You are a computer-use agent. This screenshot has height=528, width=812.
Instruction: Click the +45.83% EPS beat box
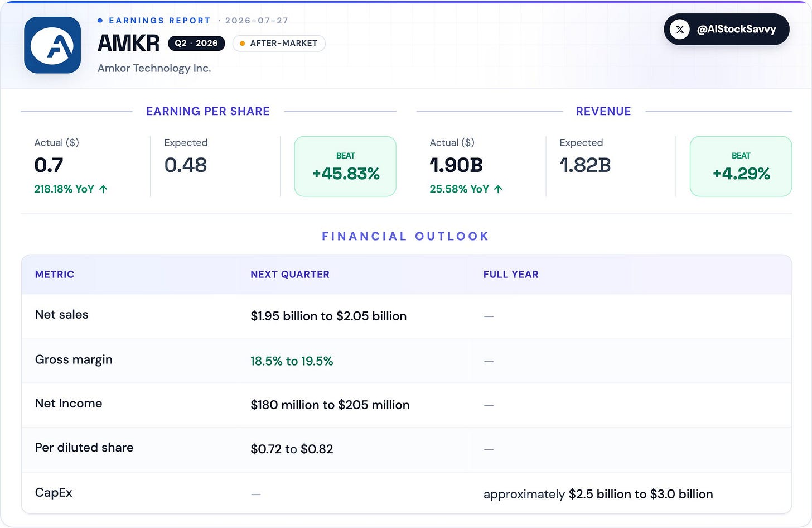pyautogui.click(x=345, y=166)
